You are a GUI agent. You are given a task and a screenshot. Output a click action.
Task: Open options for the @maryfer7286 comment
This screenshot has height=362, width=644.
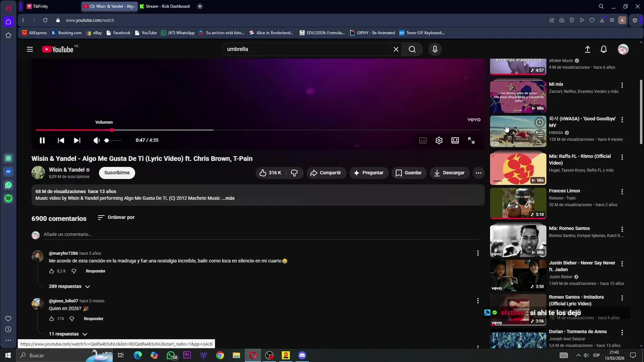[478, 253]
